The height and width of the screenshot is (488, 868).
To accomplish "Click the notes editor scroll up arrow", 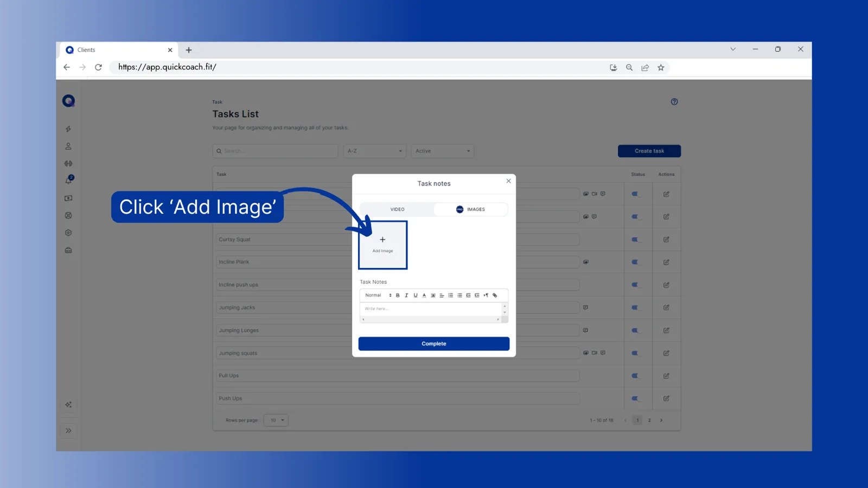I will coord(505,306).
